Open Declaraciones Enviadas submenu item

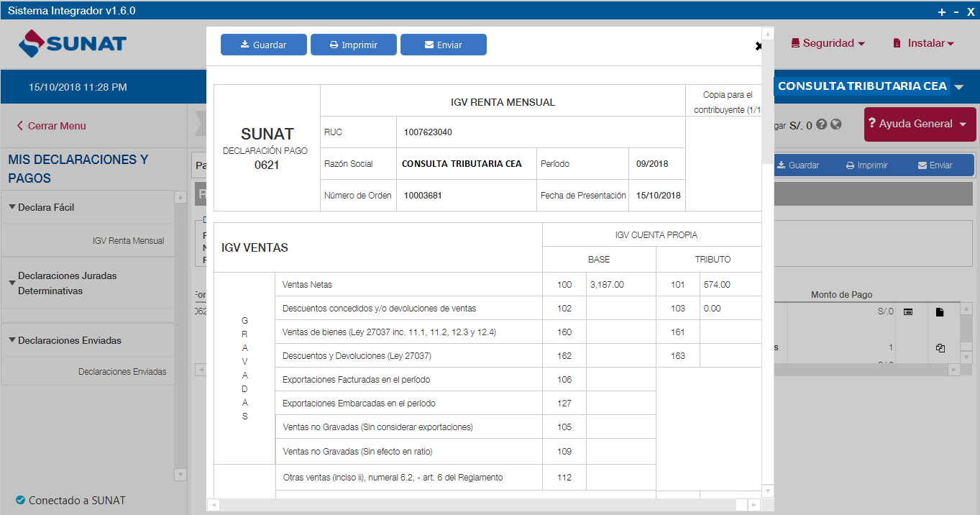click(x=122, y=372)
